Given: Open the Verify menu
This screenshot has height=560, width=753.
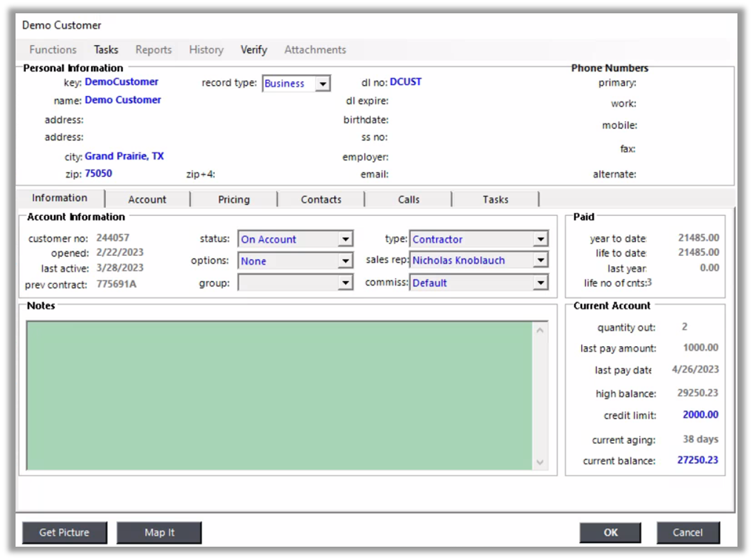Looking at the screenshot, I should [x=253, y=50].
